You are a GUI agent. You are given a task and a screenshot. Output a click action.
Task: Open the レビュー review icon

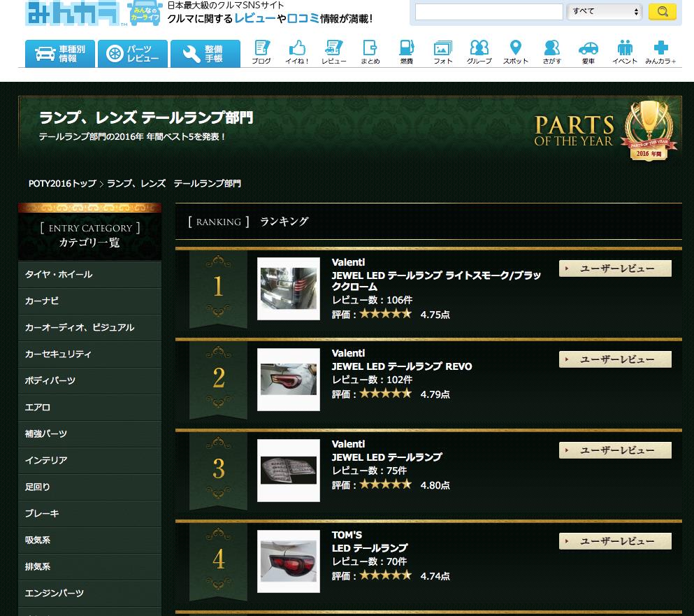pyautogui.click(x=334, y=52)
